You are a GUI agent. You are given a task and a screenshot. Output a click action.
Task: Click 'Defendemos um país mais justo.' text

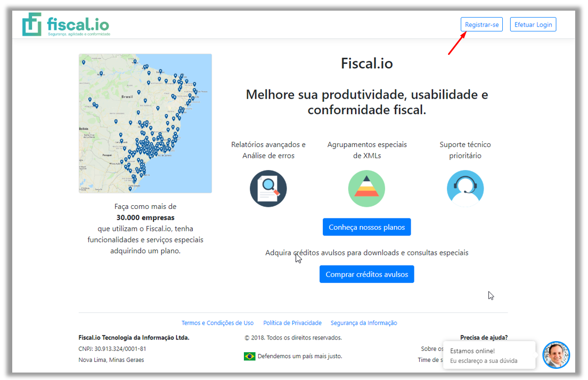click(300, 356)
